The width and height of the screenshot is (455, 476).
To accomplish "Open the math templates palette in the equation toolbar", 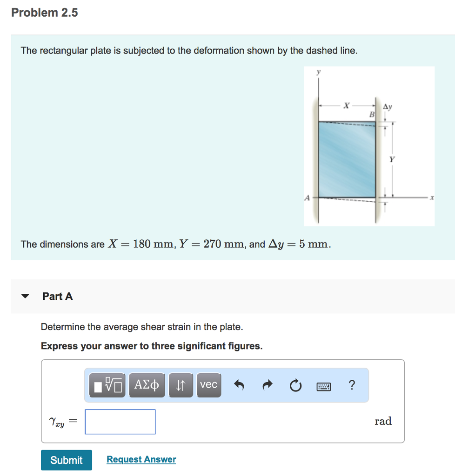I will (106, 385).
